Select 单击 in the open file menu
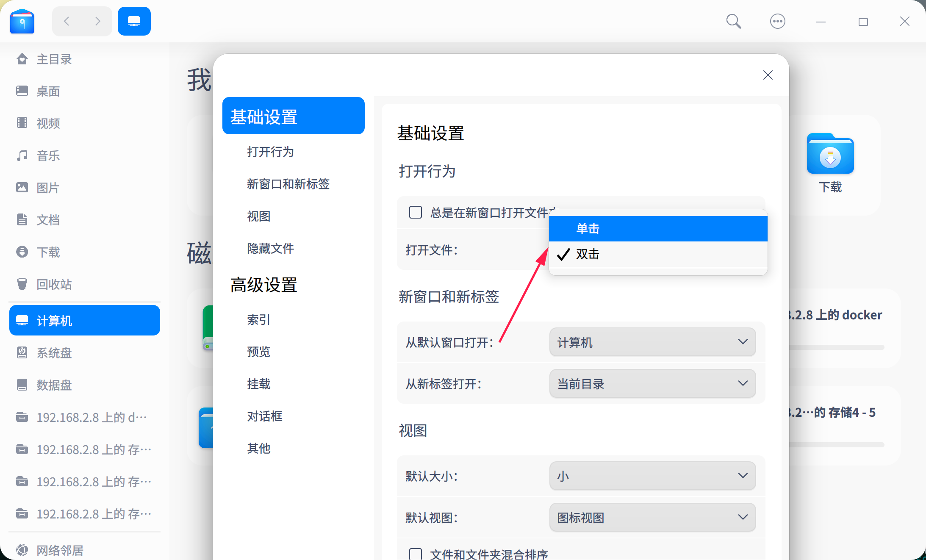The height and width of the screenshot is (560, 926). coord(587,228)
